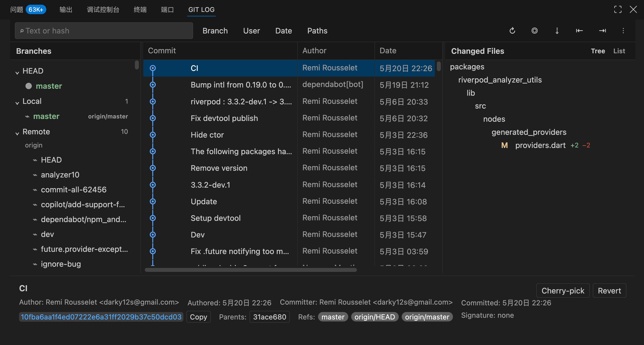Image resolution: width=644 pixels, height=345 pixels.
Task: Click the Branches panel vertical scrollbar
Action: [x=137, y=65]
